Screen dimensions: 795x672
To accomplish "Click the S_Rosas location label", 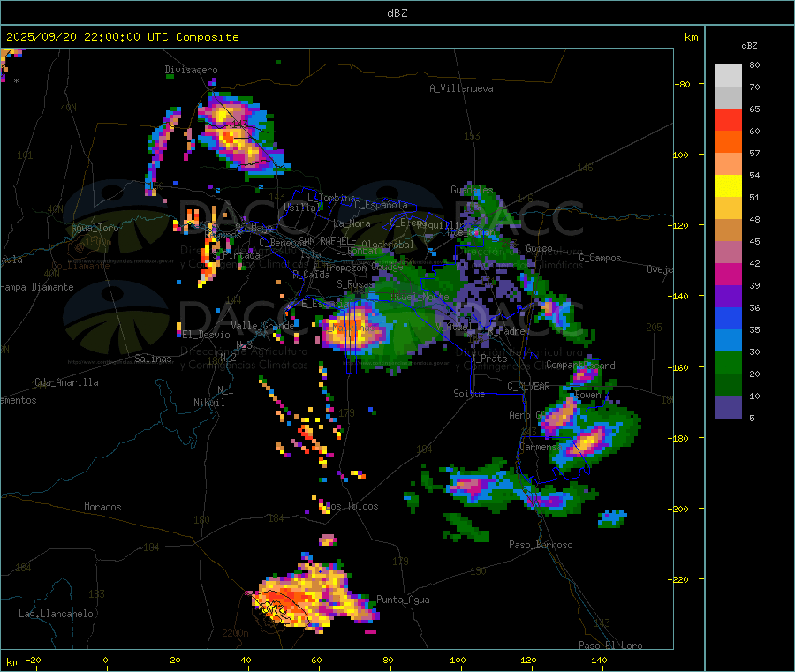I will (x=355, y=284).
